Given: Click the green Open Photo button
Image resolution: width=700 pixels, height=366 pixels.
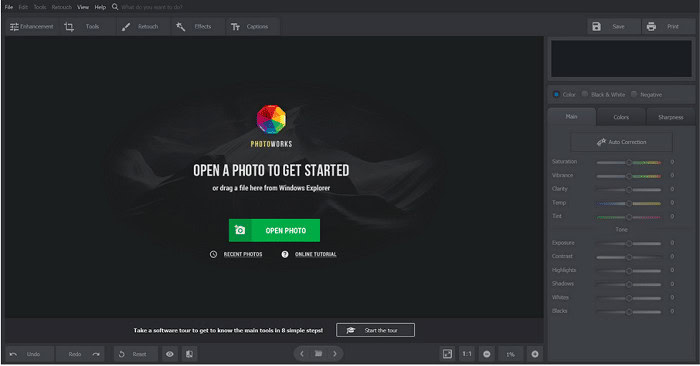Looking at the screenshot, I should pos(275,230).
